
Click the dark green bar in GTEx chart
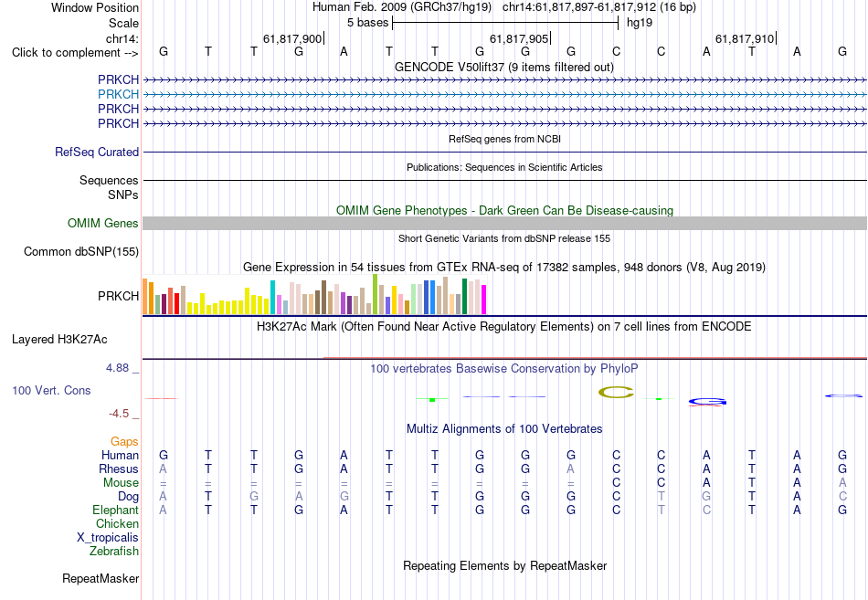click(465, 297)
